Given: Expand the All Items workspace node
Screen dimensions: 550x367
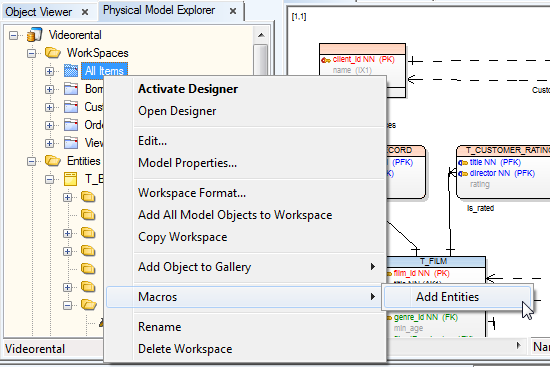Looking at the screenshot, I should click(49, 71).
